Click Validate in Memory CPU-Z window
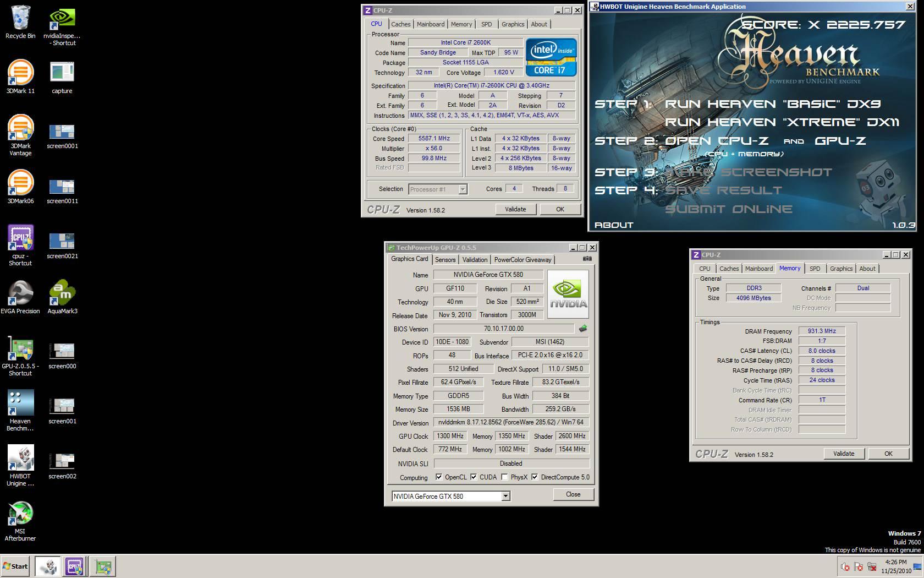This screenshot has width=924, height=578. pyautogui.click(x=844, y=454)
